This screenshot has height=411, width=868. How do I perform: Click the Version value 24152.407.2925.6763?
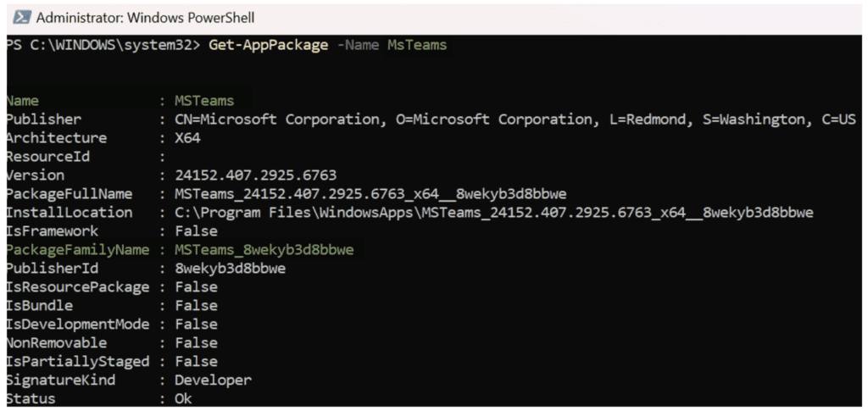255,175
